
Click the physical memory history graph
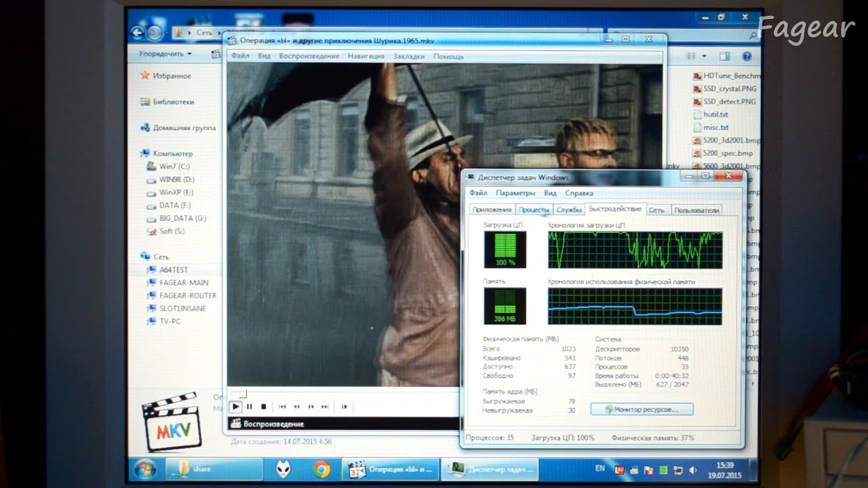[635, 306]
